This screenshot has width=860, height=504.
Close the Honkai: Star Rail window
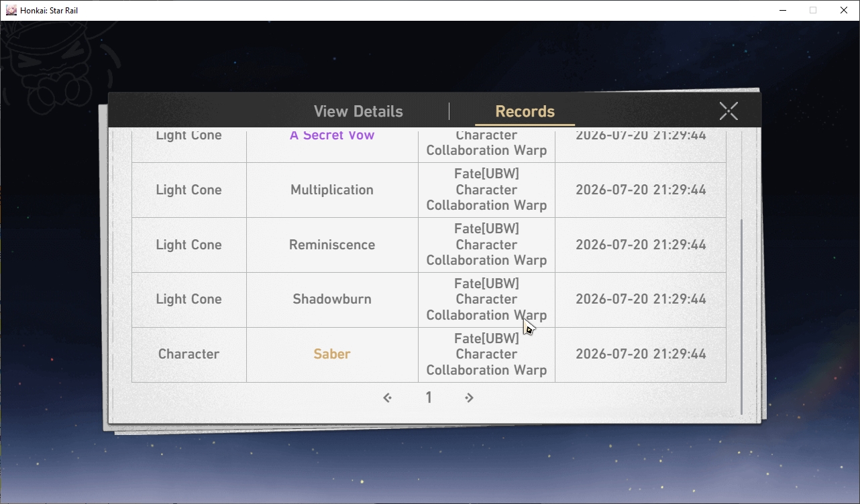point(844,10)
